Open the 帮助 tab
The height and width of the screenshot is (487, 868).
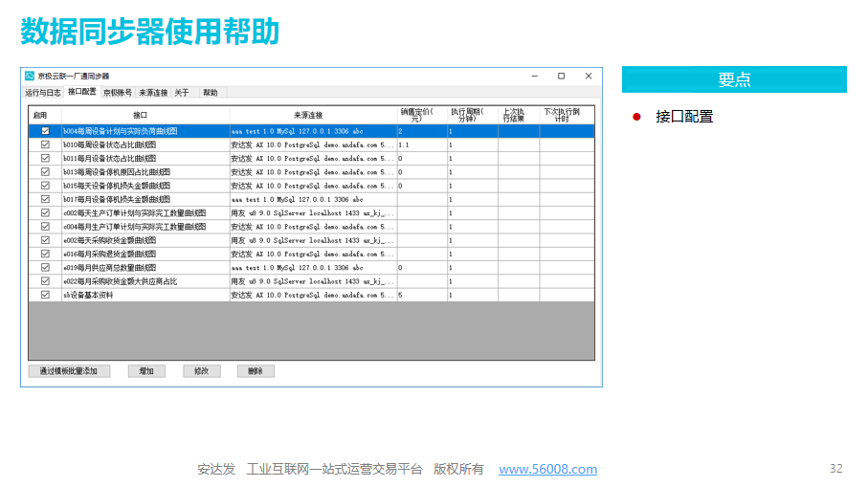click(x=210, y=93)
